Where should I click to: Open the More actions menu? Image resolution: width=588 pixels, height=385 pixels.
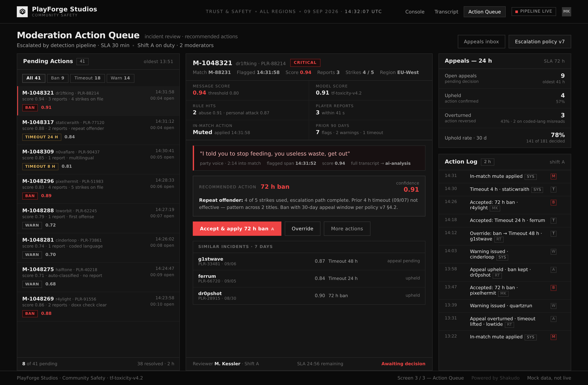(x=347, y=229)
